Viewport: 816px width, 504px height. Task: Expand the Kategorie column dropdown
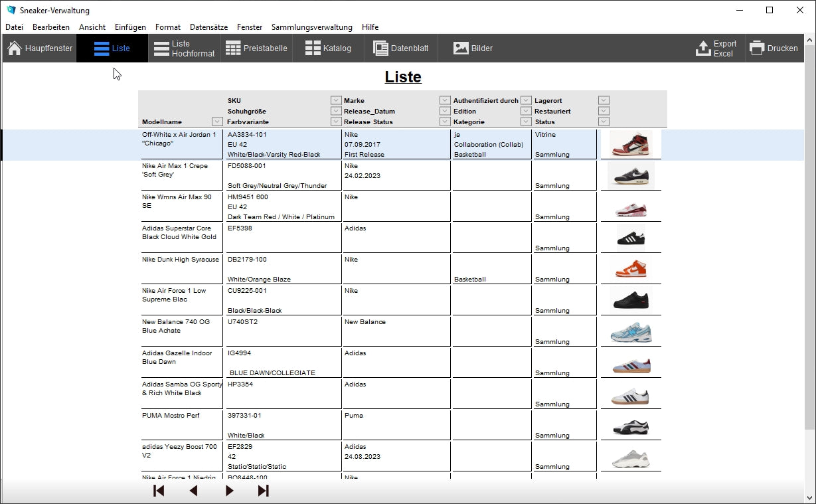tap(526, 122)
